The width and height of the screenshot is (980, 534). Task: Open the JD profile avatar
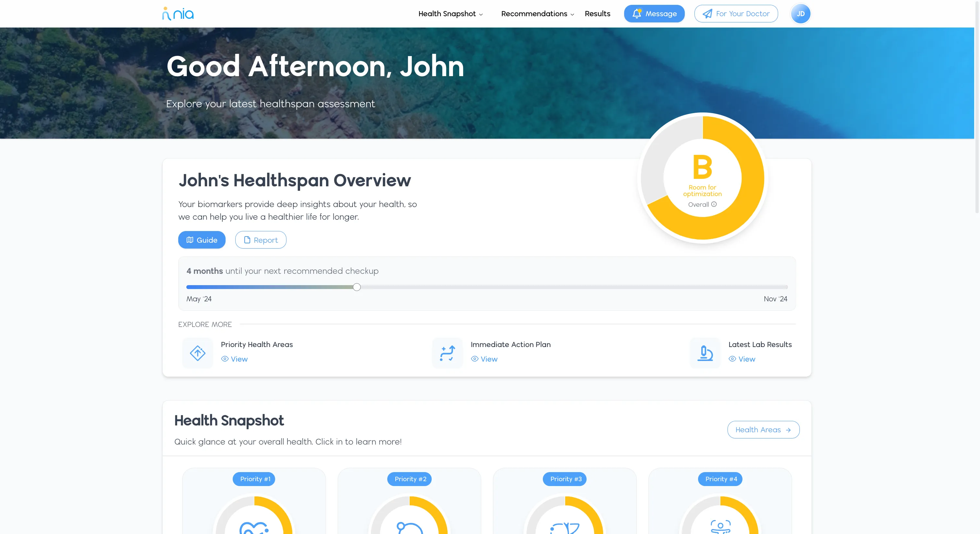pyautogui.click(x=800, y=14)
